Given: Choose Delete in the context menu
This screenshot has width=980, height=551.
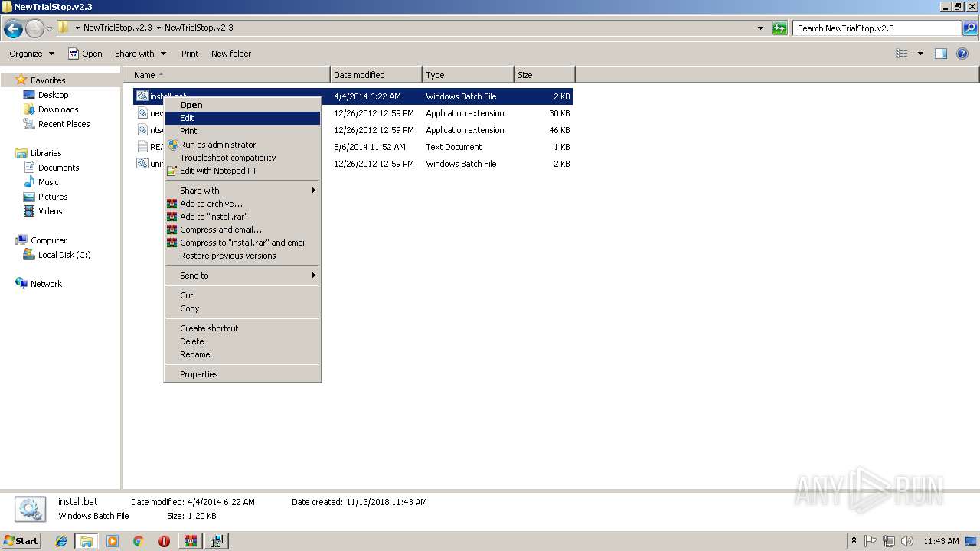Looking at the screenshot, I should coord(243,341).
